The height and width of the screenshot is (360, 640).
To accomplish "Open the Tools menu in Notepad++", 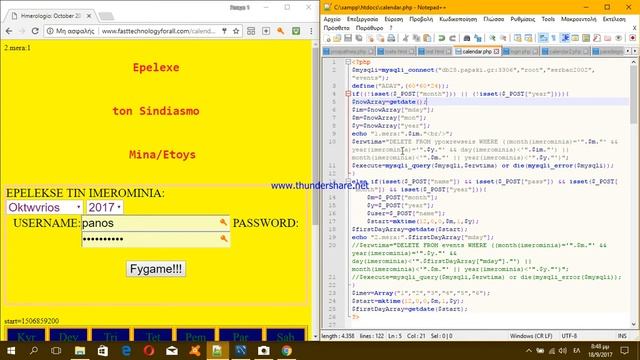I will click(548, 19).
